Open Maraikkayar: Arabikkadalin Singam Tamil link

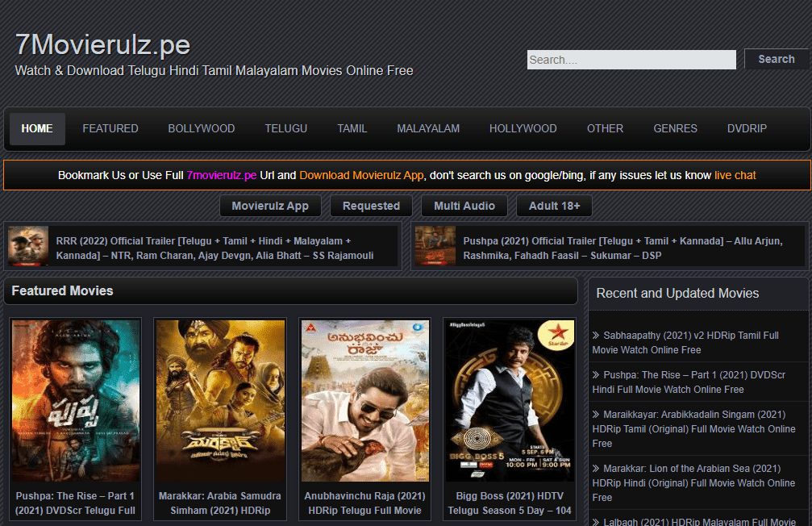coord(694,428)
